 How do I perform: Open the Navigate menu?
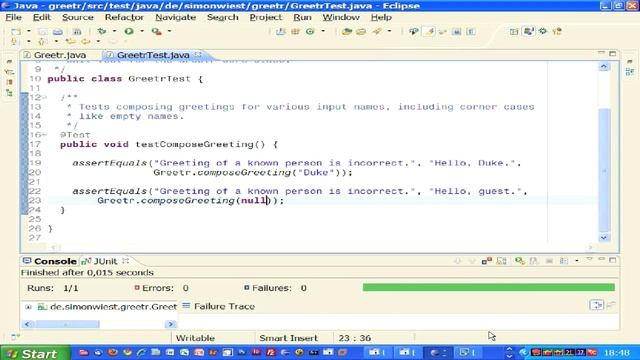[x=176, y=18]
